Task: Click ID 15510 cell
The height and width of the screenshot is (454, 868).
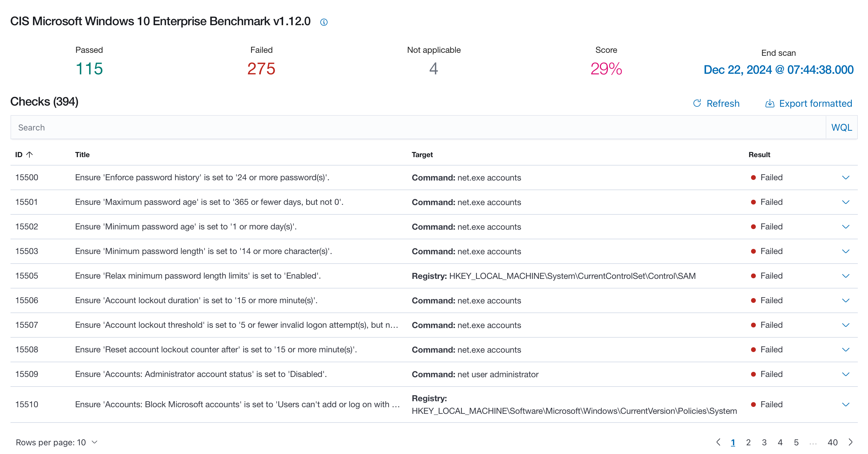Action: [27, 405]
